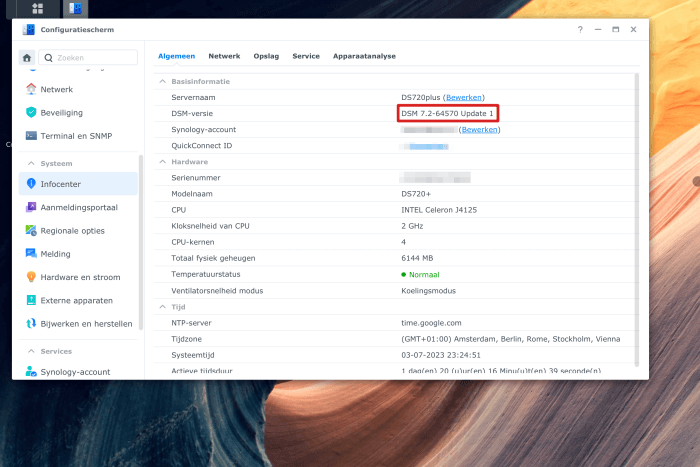700x467 pixels.
Task: Click the home icon in the sidebar
Action: click(27, 58)
